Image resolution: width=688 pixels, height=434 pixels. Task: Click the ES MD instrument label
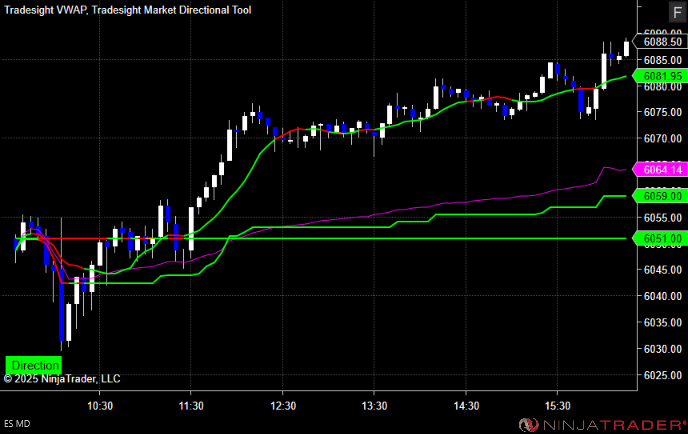(17, 423)
